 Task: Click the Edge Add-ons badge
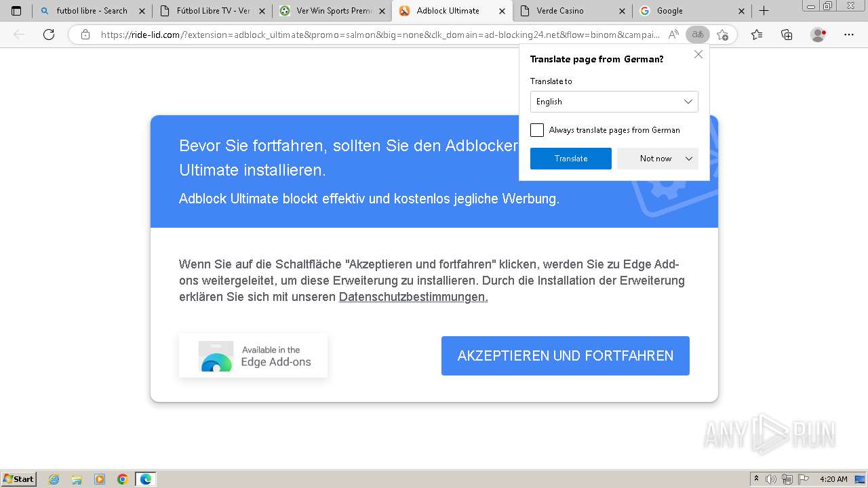click(253, 356)
